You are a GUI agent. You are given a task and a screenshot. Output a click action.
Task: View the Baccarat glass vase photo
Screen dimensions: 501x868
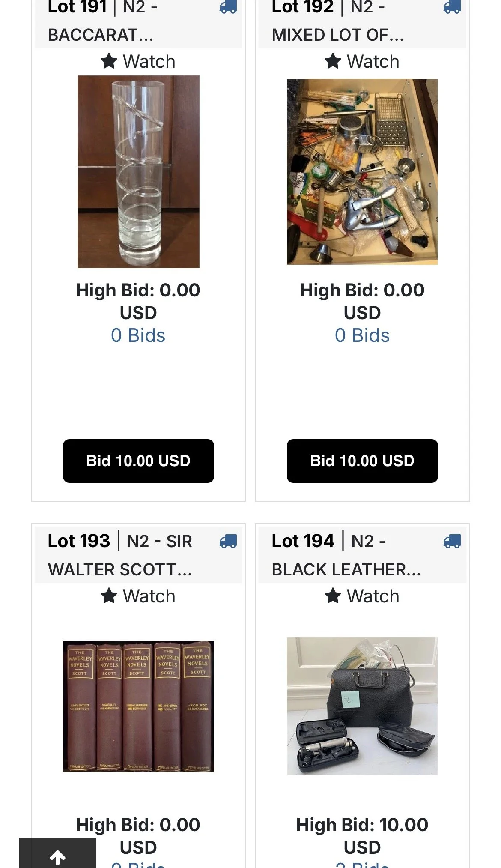pyautogui.click(x=138, y=172)
